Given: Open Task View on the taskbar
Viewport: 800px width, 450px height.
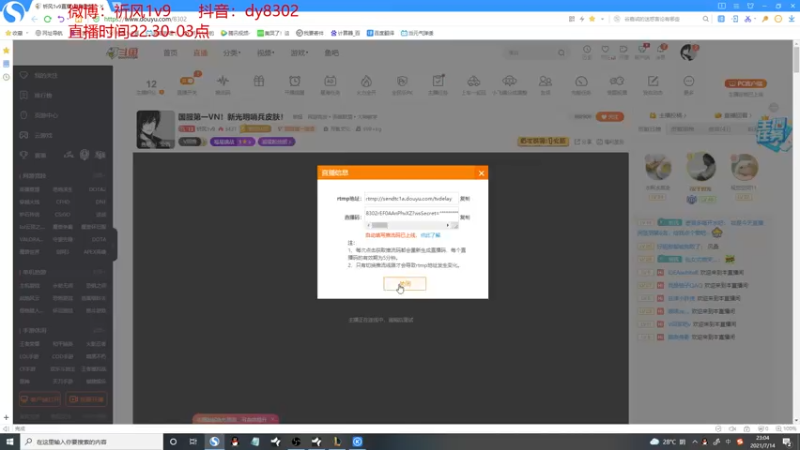Looking at the screenshot, I should pos(193,442).
